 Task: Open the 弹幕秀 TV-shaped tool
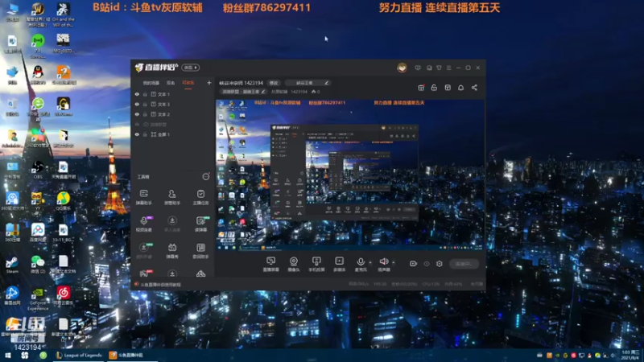(x=172, y=250)
